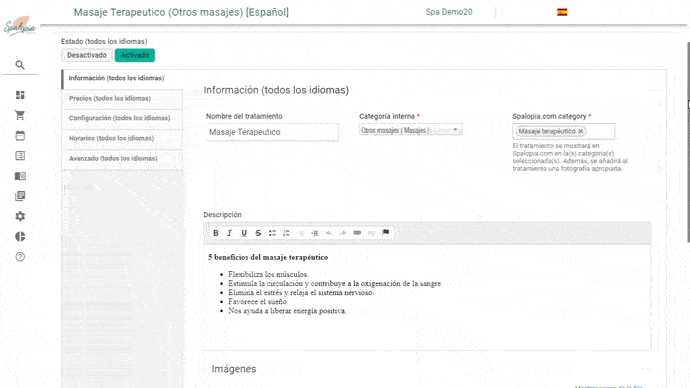690x388 pixels.
Task: Click 'Flexibiliza los músculos' bullet
Action: 268,274
